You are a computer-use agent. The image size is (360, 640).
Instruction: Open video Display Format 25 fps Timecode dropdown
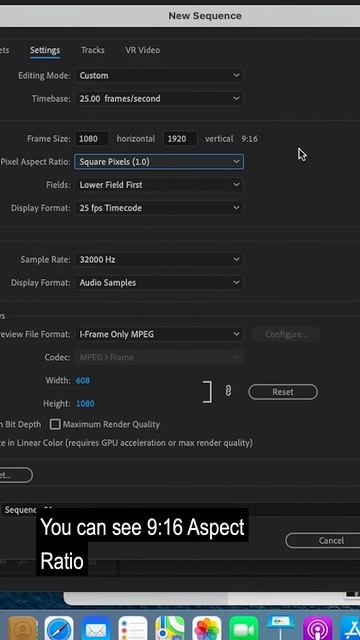159,208
